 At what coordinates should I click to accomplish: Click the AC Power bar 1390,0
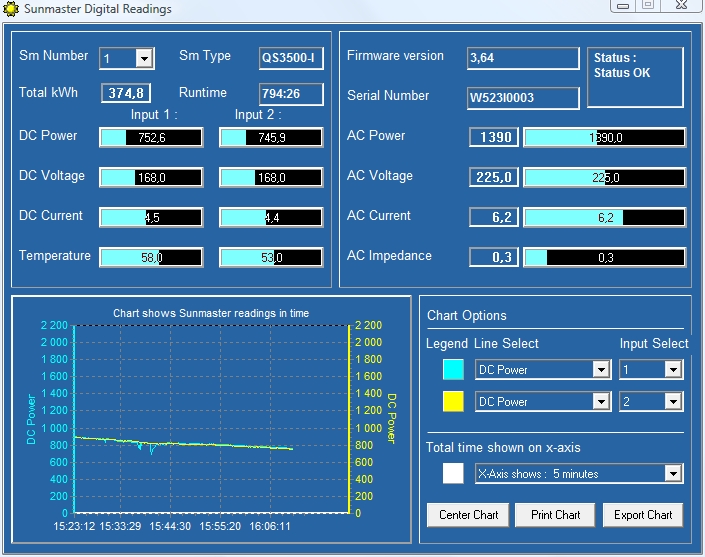[x=605, y=138]
